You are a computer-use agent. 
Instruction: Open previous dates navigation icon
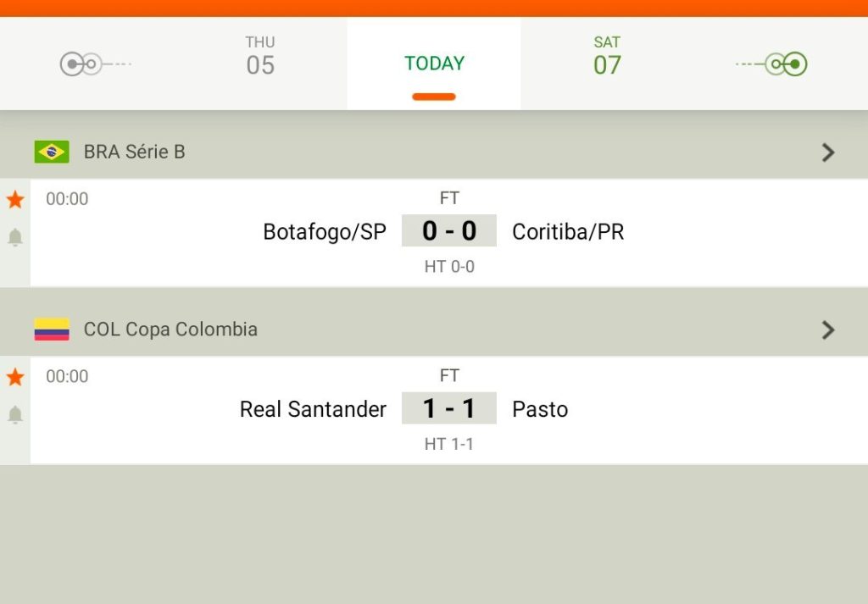click(x=95, y=64)
